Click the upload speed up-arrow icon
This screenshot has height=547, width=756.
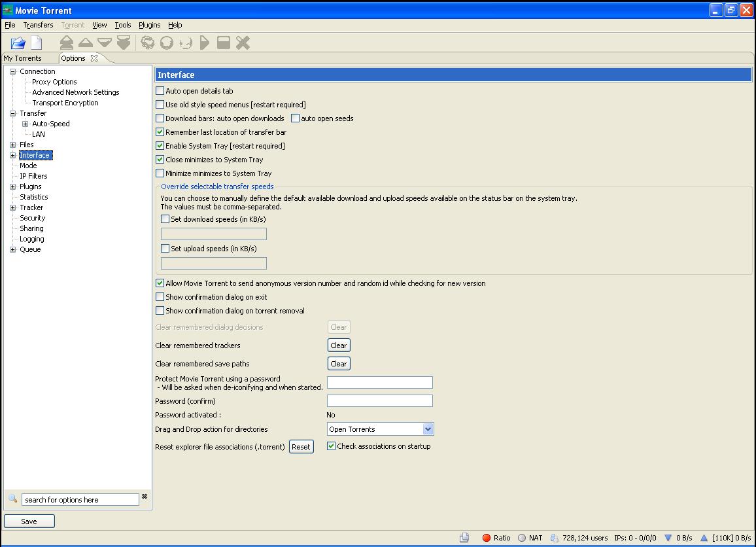pyautogui.click(x=704, y=538)
